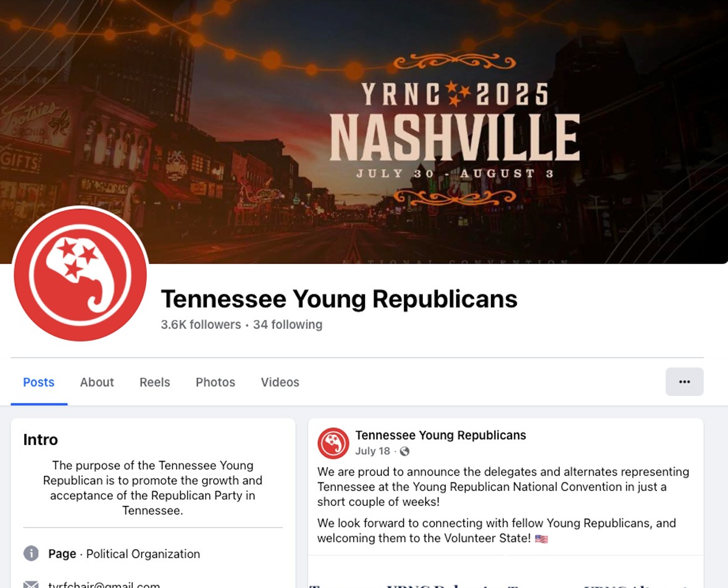Click the globe public-visibility icon on post
The image size is (728, 588).
(x=404, y=451)
